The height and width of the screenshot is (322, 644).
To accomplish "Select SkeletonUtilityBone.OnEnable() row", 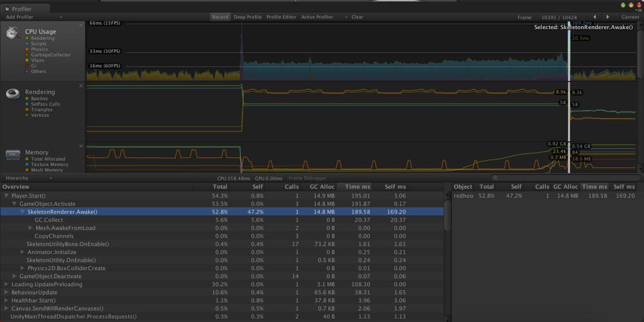I will [x=222, y=244].
